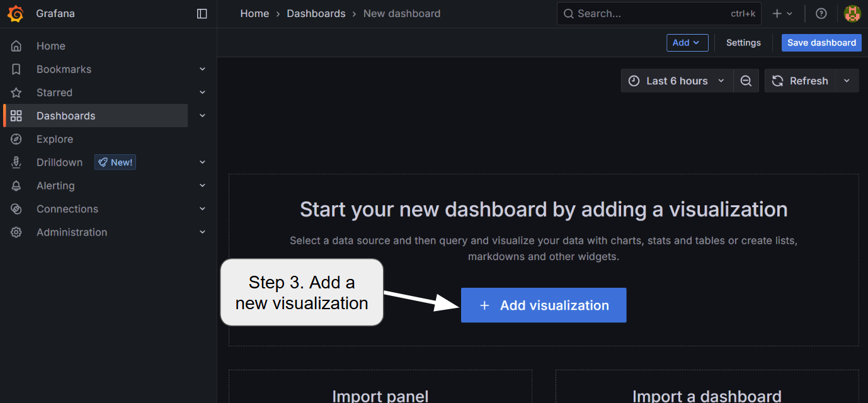Go to Home breadcrumb link
This screenshot has width=868, height=403.
254,13
